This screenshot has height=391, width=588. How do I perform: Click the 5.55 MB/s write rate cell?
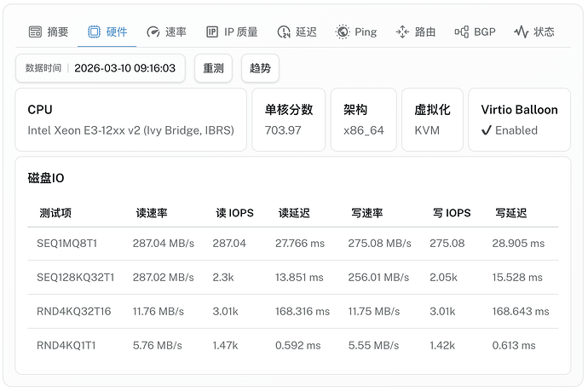pyautogui.click(x=373, y=345)
